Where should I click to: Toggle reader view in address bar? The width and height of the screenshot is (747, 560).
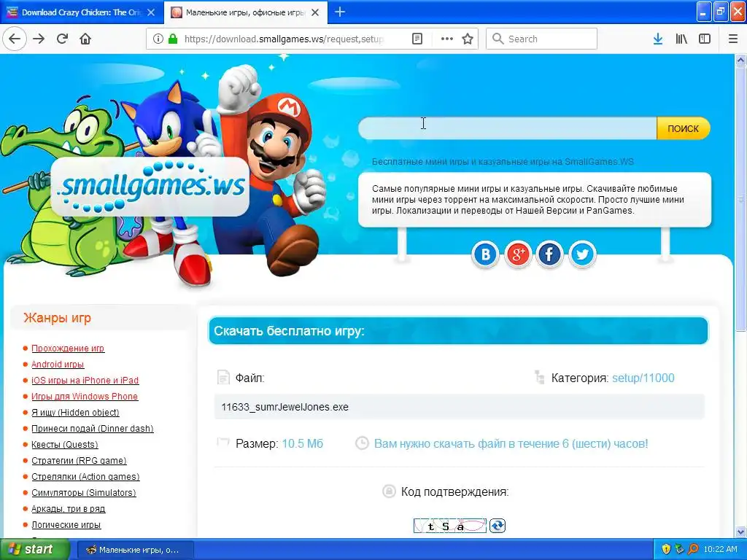(417, 39)
